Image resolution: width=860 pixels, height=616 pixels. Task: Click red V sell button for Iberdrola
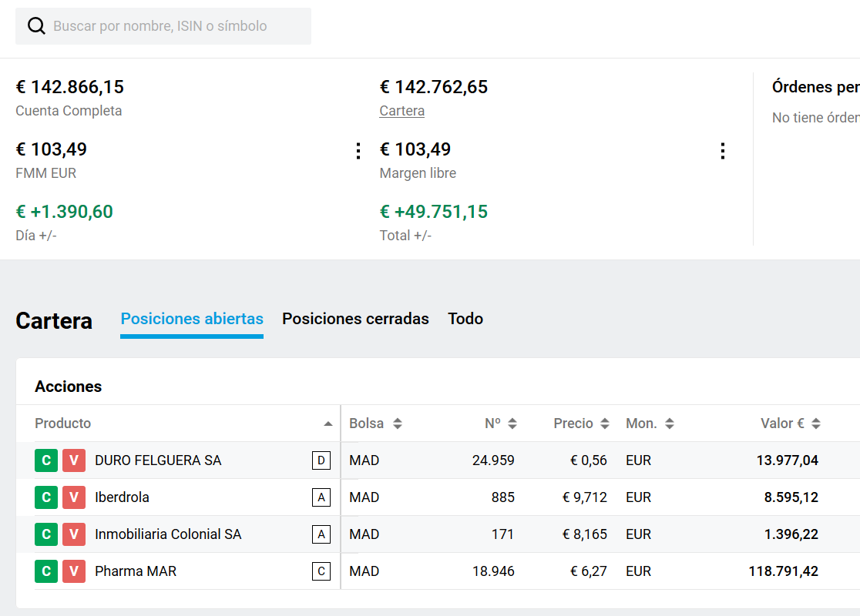click(73, 497)
